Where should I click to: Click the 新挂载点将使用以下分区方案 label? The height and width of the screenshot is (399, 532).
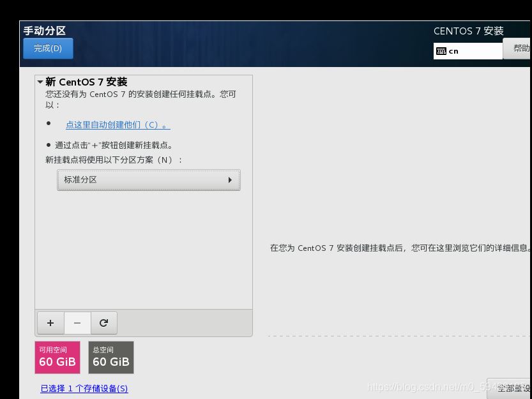tap(114, 160)
